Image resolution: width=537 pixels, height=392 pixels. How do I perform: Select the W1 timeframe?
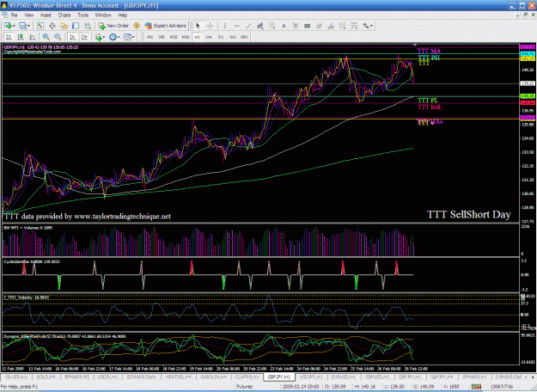click(233, 37)
